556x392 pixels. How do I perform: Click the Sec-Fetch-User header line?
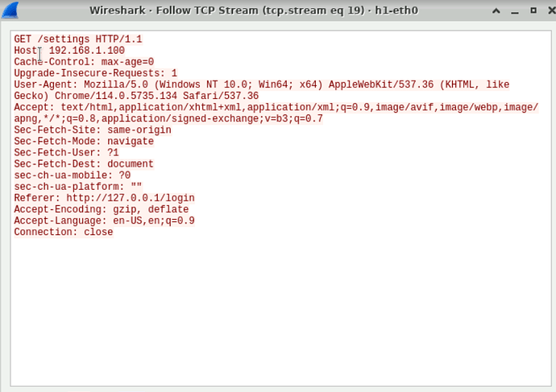pyautogui.click(x=66, y=152)
